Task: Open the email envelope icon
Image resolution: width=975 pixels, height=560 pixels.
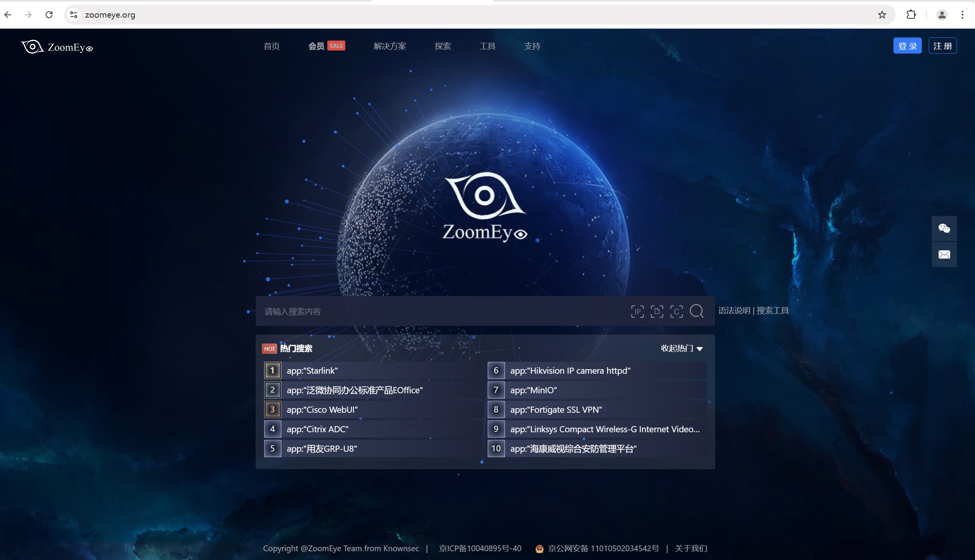Action: coord(944,254)
